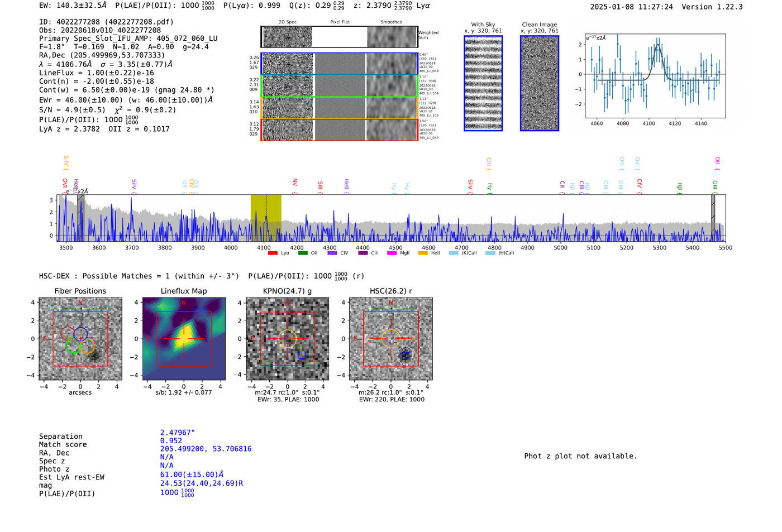
Task: Click the Pixel Flat column header
Action: click(x=340, y=22)
